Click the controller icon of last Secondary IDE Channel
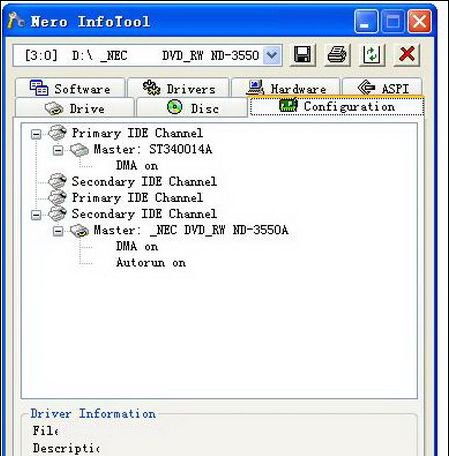Image resolution: width=449 pixels, height=456 pixels. [x=58, y=213]
